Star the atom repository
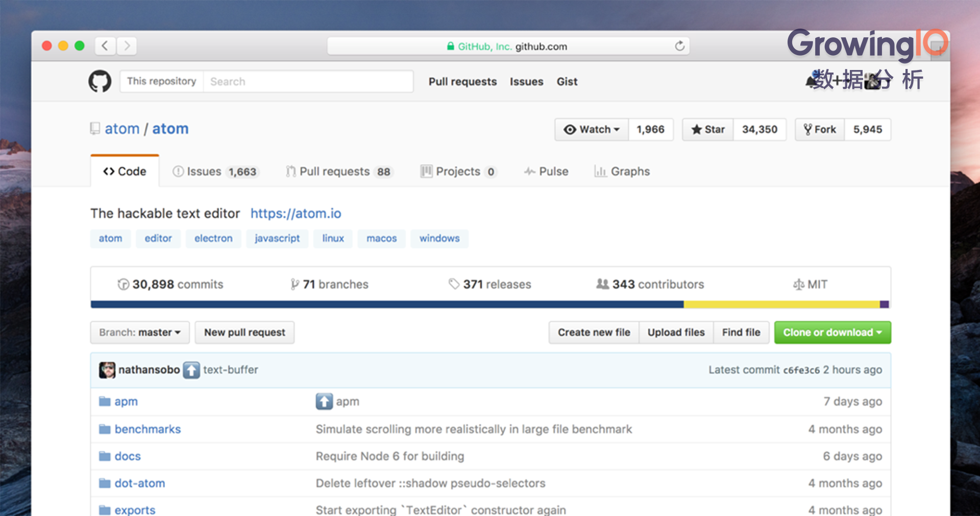 [708, 130]
